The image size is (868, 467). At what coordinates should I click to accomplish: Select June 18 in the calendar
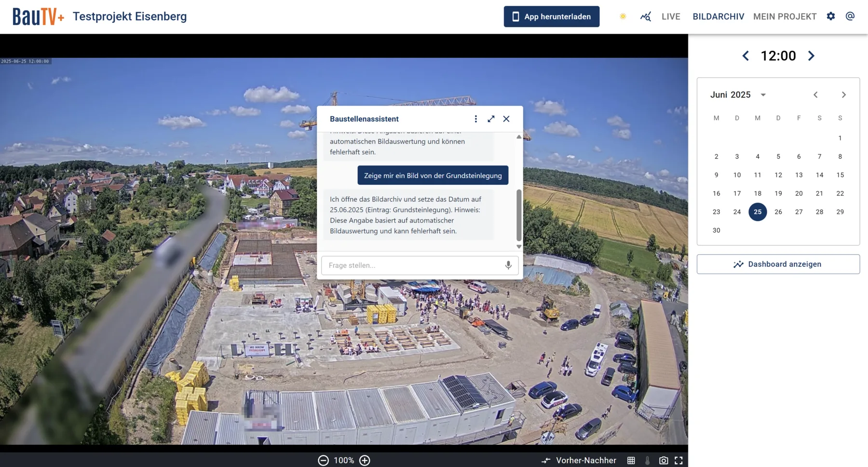758,193
